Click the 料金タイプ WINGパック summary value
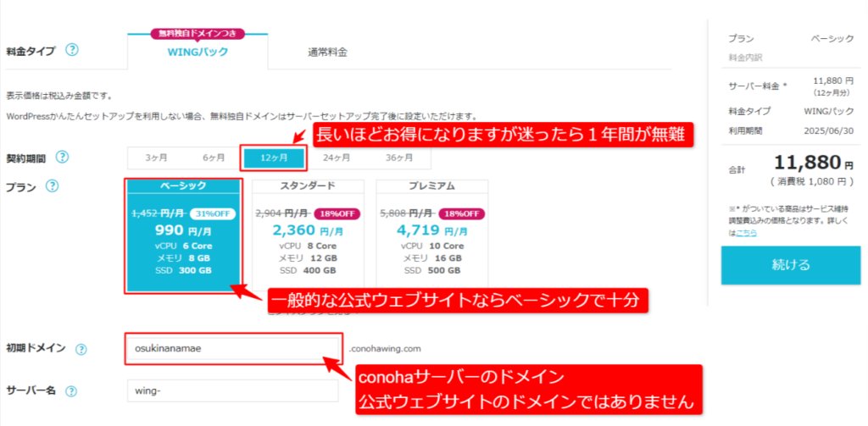Image resolution: width=868 pixels, height=426 pixels. point(829,111)
